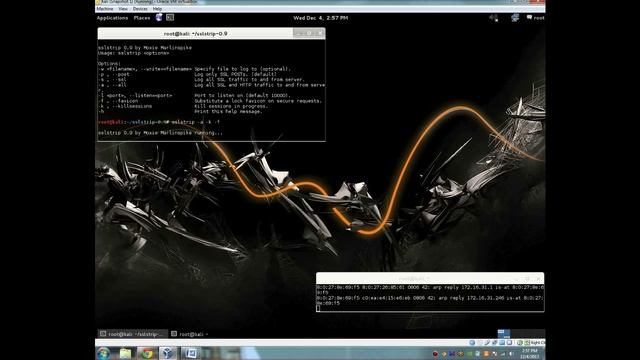This screenshot has height=360, width=640.
Task: Click the VirtualBox hard disk status icon
Action: (472, 342)
